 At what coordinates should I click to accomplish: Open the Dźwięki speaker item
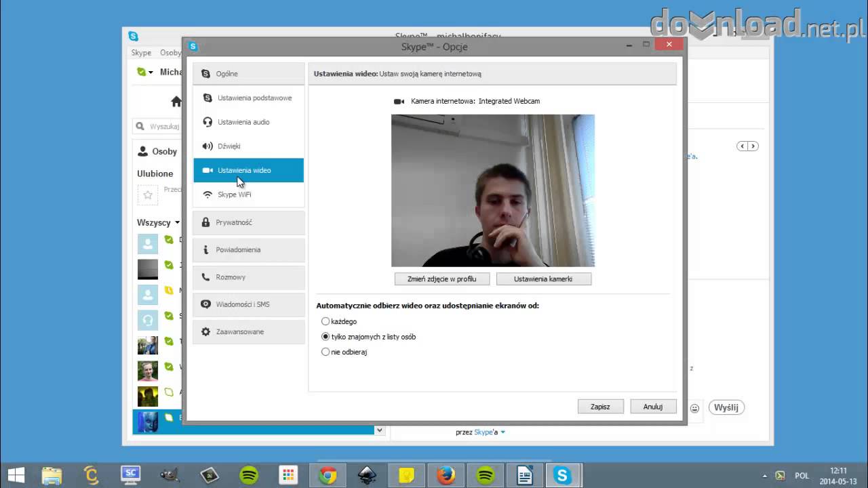pos(248,146)
